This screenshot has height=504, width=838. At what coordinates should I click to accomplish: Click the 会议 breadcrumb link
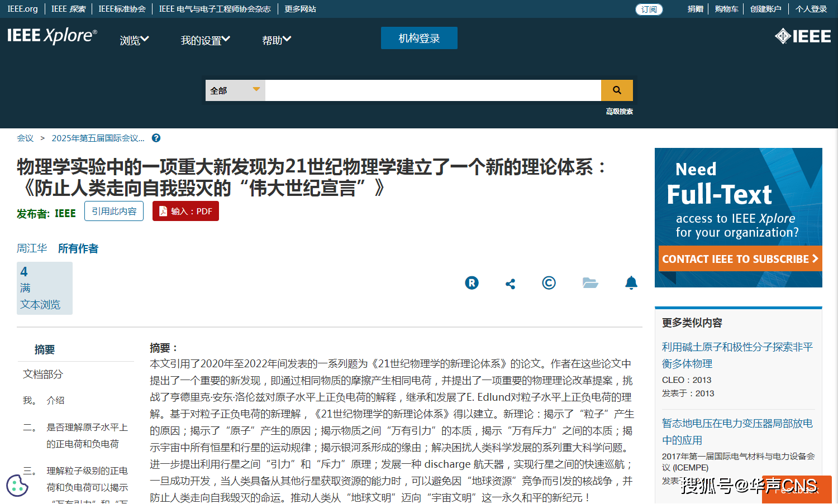click(x=25, y=138)
